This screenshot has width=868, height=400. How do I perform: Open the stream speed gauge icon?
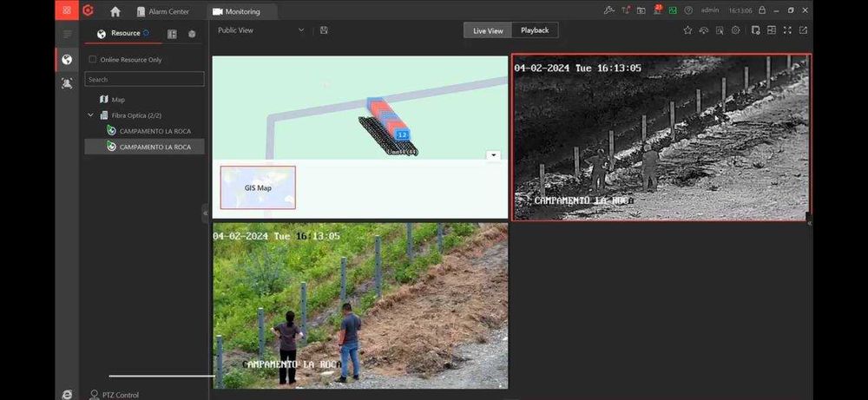(704, 30)
